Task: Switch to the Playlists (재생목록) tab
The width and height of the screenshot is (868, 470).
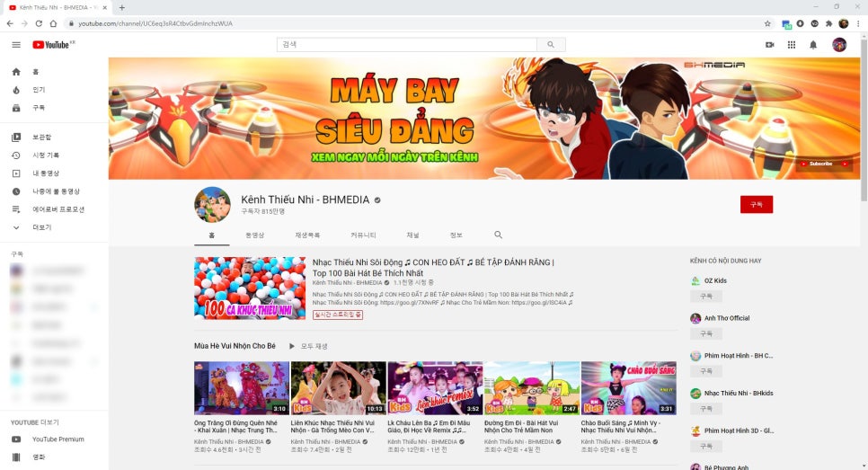Action: [x=307, y=235]
